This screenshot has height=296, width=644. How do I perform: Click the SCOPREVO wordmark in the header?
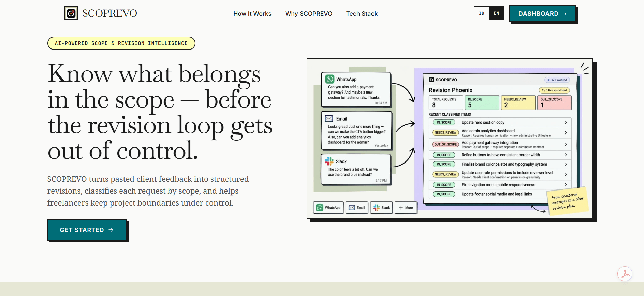[109, 13]
